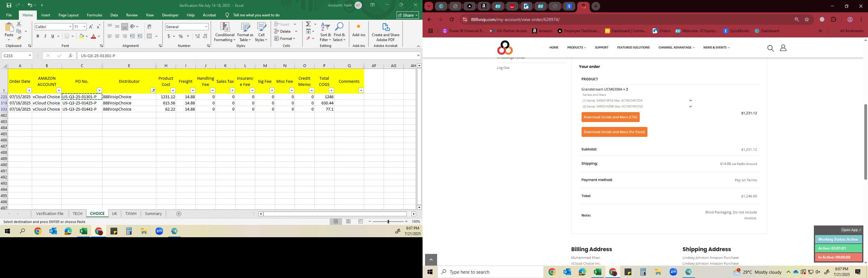Screen dimensions: 868x278
Task: Toggle Align Left in Alignment group
Action: point(110,36)
